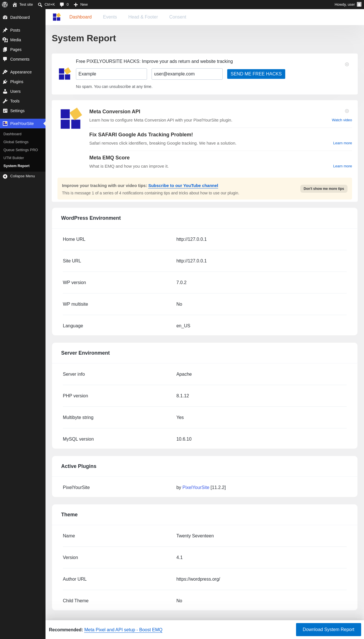This screenshot has height=639, width=364.
Task: Open the plugin Dashboard tab
Action: [80, 17]
